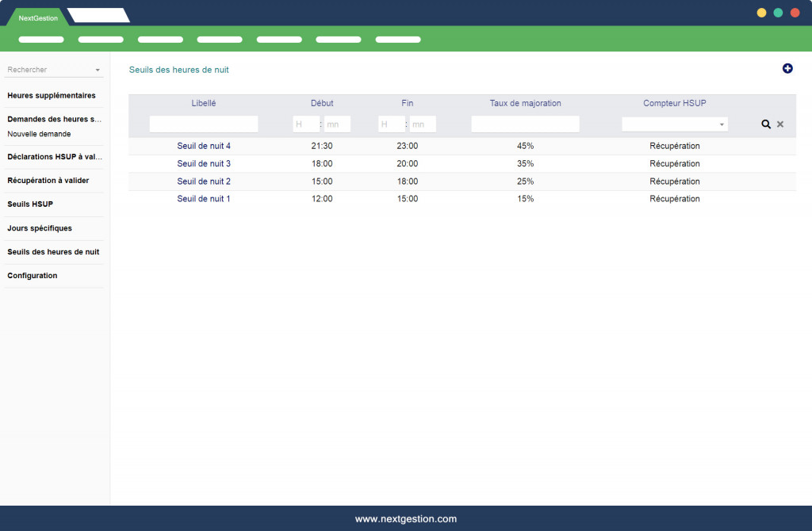The image size is (812, 531).
Task: Select the blank second window tab
Action: 98,16
